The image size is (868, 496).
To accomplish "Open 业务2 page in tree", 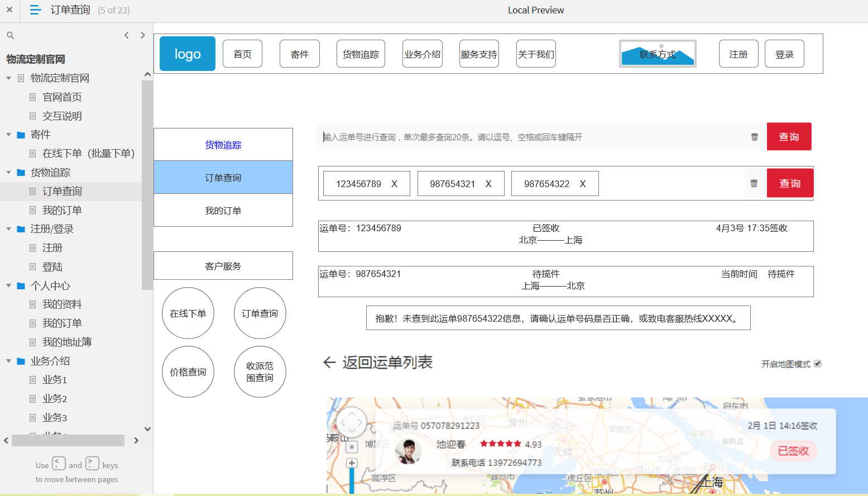I will click(x=55, y=399).
